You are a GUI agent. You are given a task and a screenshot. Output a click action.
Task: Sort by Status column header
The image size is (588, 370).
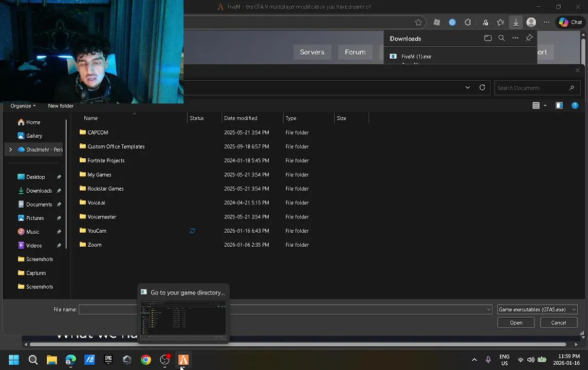click(x=196, y=118)
